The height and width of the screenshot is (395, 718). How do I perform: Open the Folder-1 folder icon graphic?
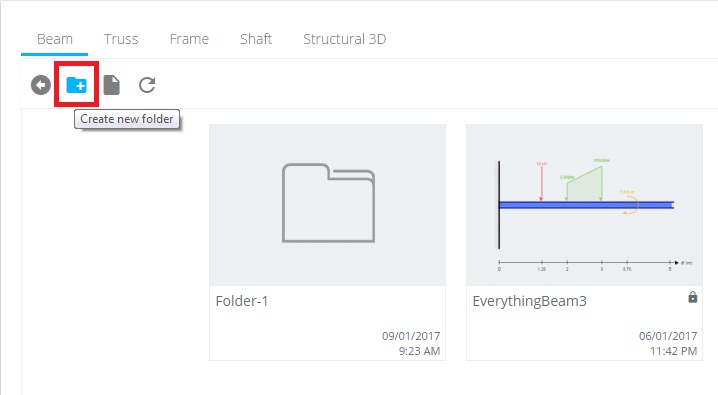pos(328,203)
